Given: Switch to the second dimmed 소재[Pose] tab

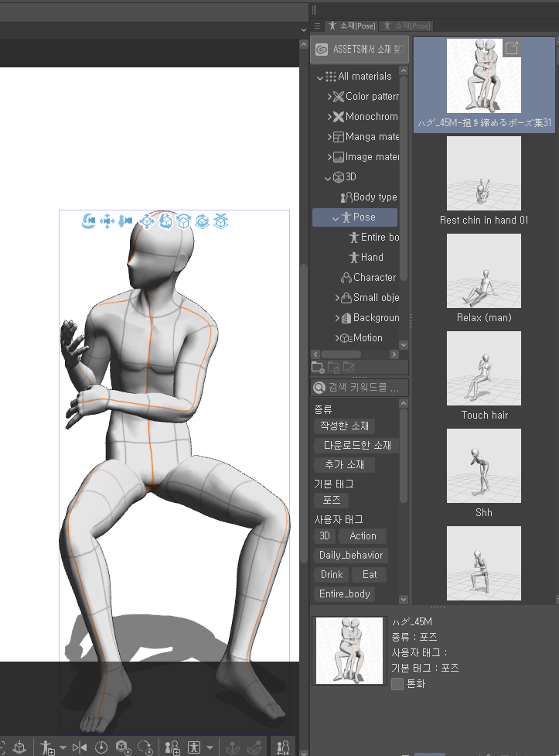Looking at the screenshot, I should (x=407, y=26).
